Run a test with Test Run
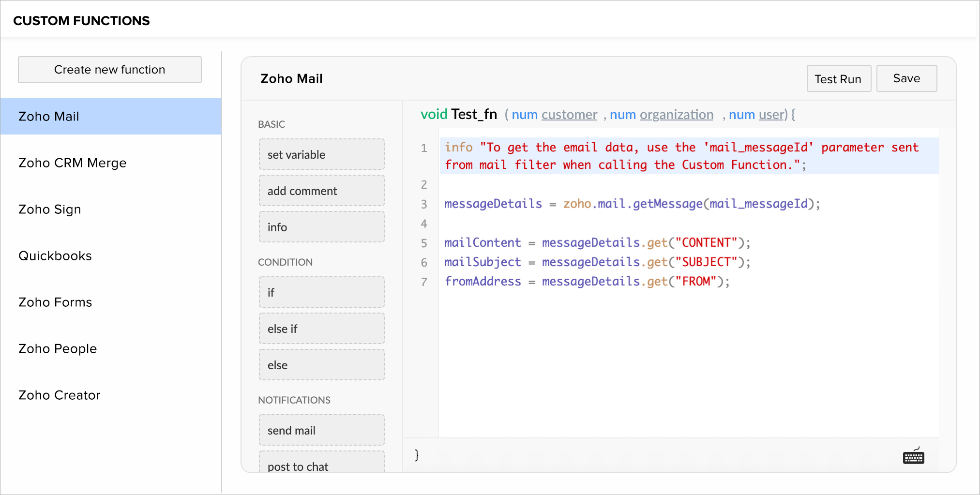This screenshot has height=495, width=980. [x=839, y=78]
